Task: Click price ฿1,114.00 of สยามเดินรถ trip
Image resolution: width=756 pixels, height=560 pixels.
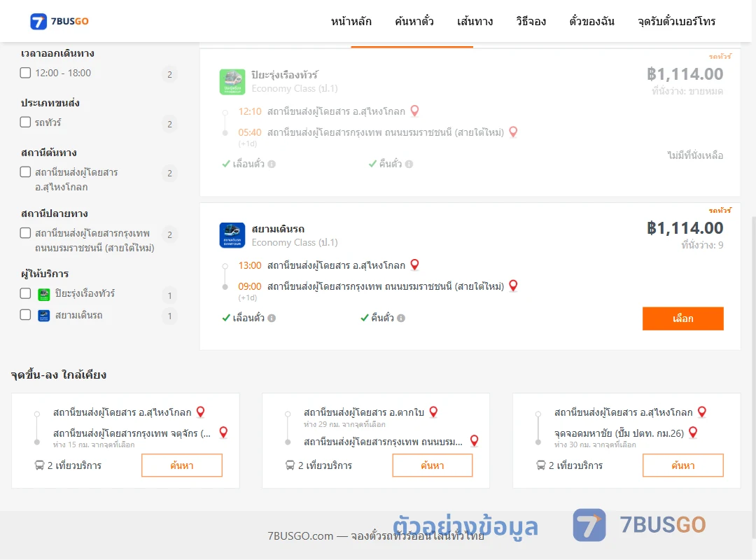Action: pyautogui.click(x=685, y=228)
